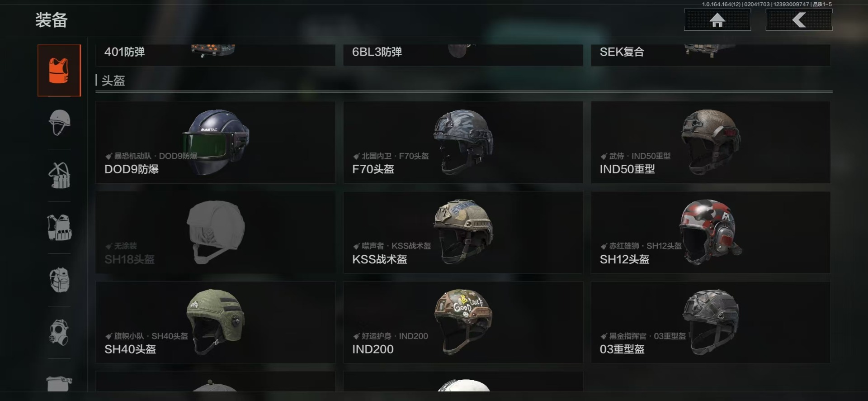Select the backpack category icon
The width and height of the screenshot is (868, 401).
coord(59,280)
